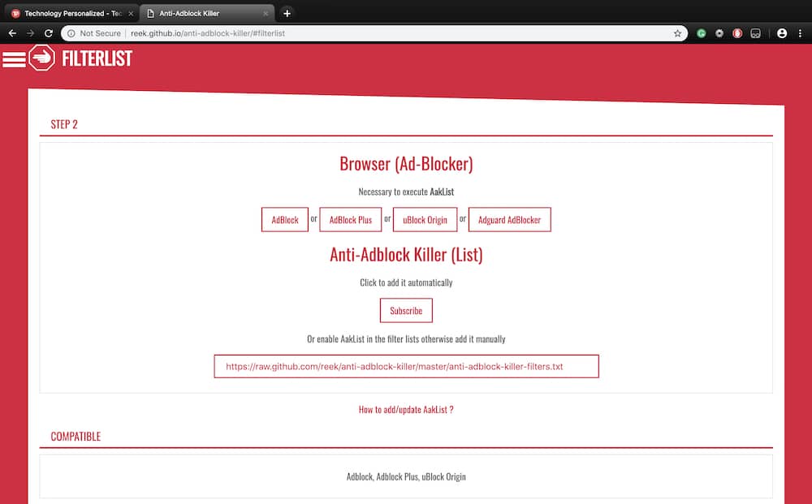Click the browser address bar URL

[208, 33]
